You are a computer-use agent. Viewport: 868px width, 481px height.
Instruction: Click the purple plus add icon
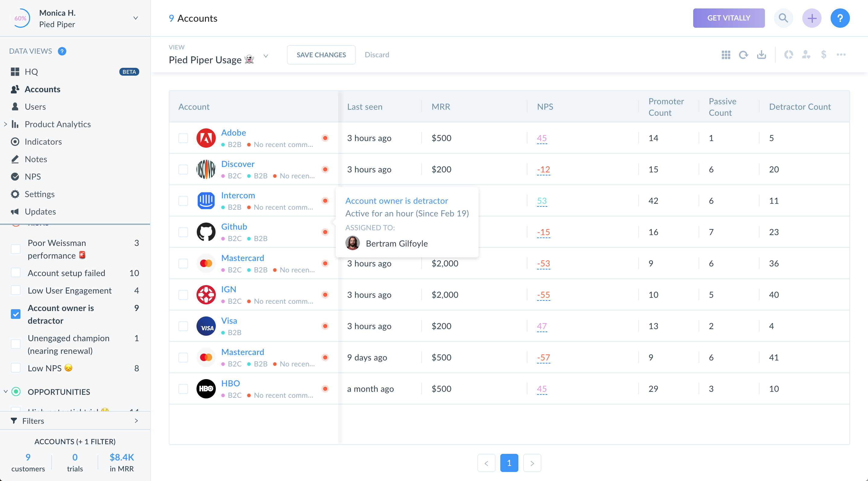pyautogui.click(x=811, y=18)
